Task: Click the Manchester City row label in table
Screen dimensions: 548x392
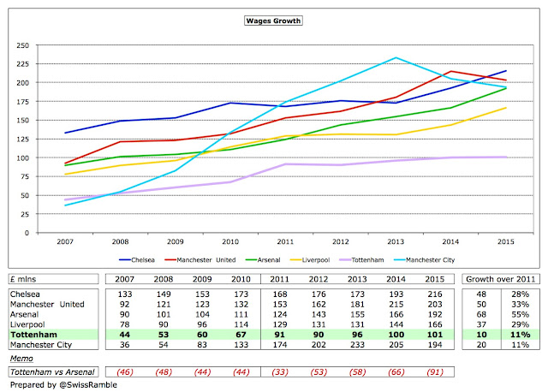Action: [x=41, y=345]
